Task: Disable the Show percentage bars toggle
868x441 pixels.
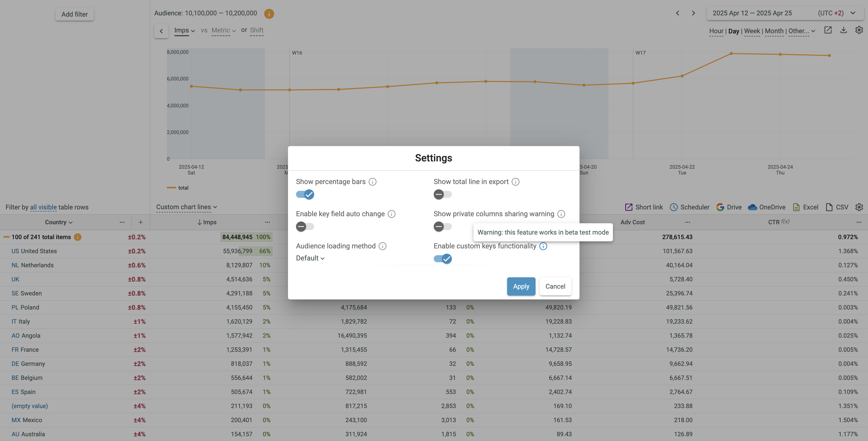Action: click(x=305, y=195)
